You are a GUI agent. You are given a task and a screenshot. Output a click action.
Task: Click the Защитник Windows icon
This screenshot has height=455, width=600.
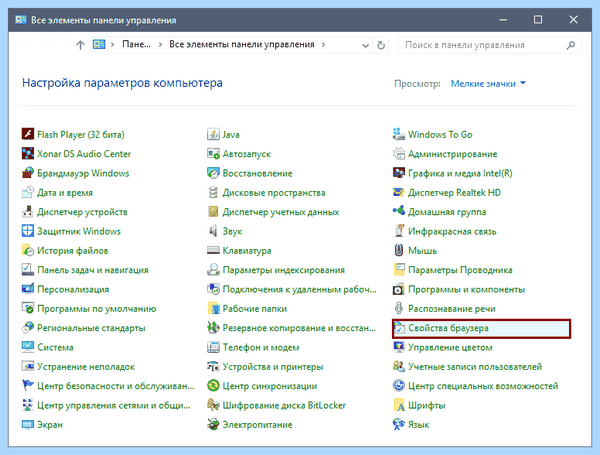[28, 231]
